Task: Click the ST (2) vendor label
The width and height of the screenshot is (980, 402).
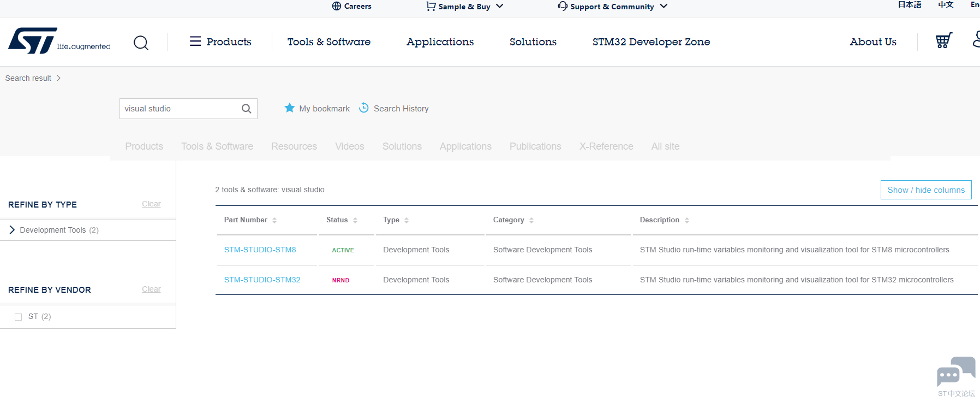Action: coord(39,316)
